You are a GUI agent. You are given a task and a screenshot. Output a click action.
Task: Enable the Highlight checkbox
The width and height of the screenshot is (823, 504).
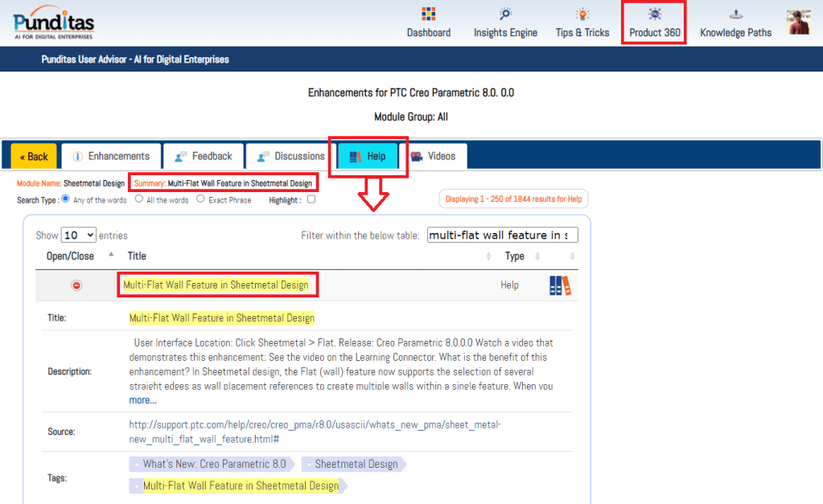pyautogui.click(x=311, y=200)
